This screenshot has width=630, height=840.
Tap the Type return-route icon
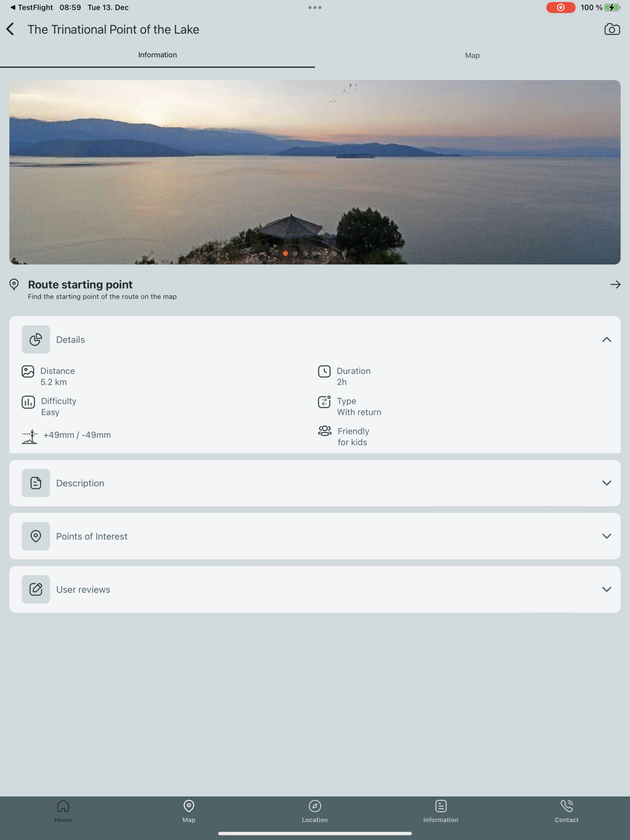324,402
